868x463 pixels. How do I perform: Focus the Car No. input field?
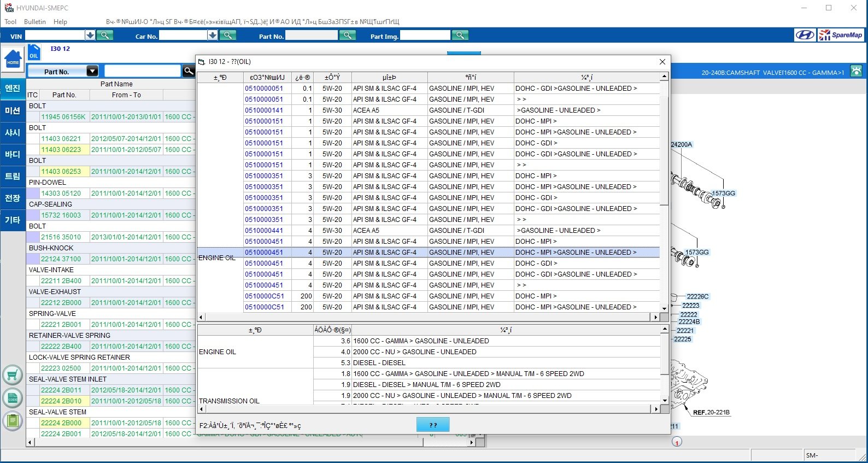(183, 36)
